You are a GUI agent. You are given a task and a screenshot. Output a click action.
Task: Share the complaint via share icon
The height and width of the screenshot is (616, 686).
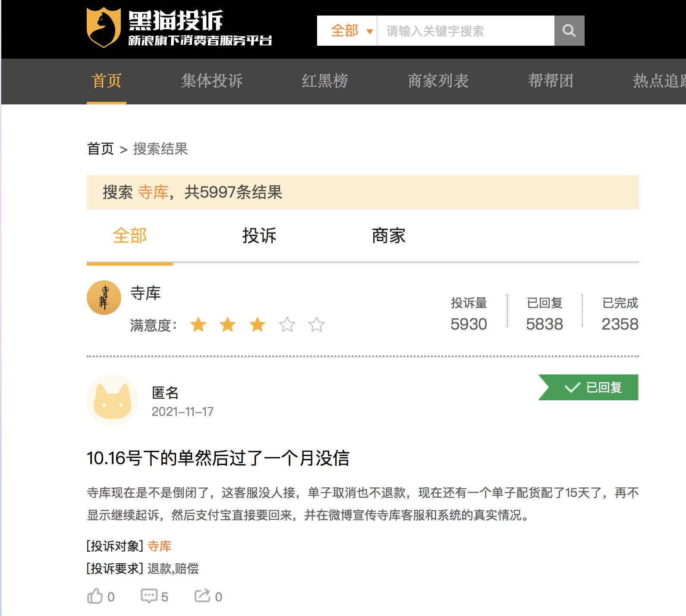click(202, 596)
